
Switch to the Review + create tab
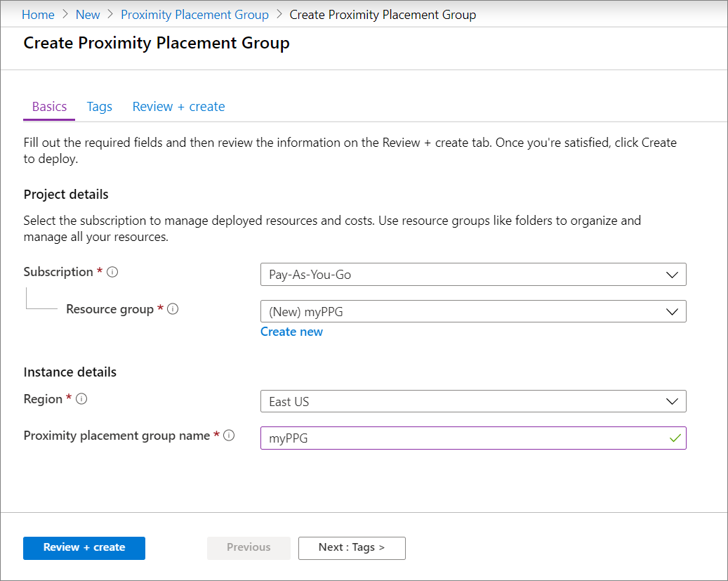tap(178, 106)
